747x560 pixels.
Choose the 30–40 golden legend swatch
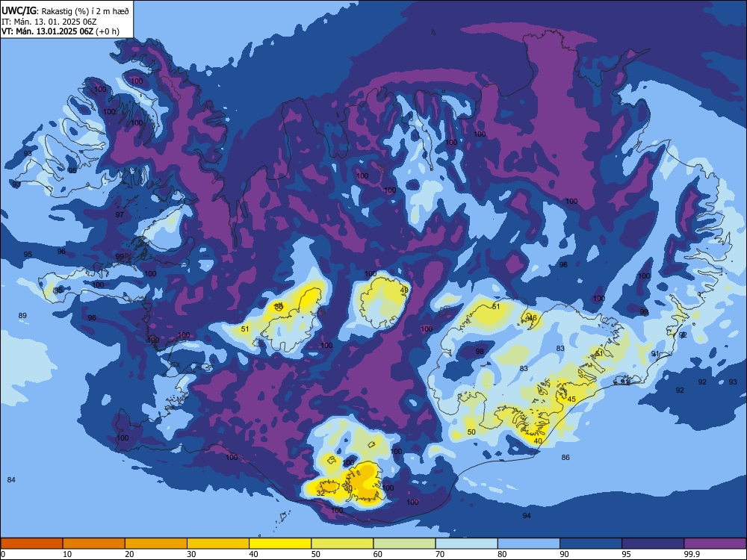click(x=218, y=544)
